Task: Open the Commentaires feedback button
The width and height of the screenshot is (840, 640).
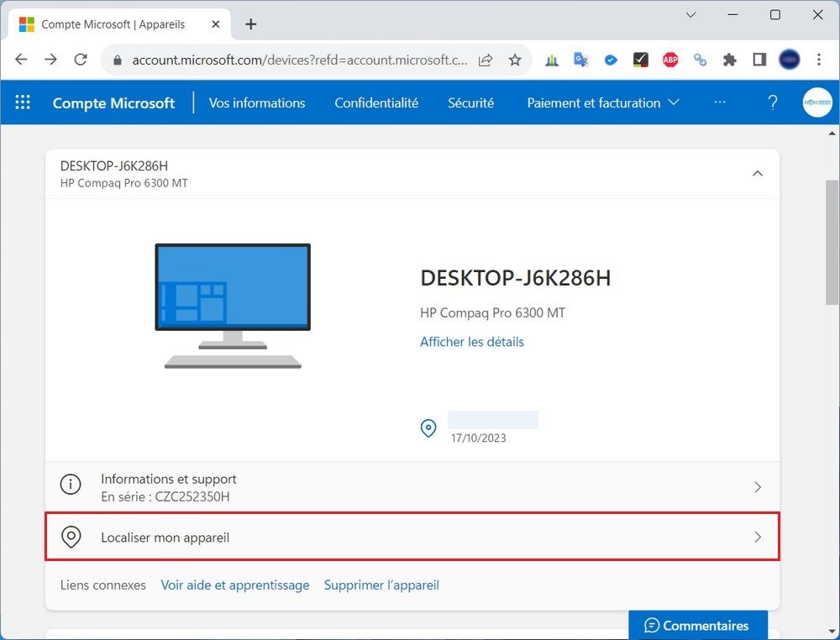Action: pos(698,625)
